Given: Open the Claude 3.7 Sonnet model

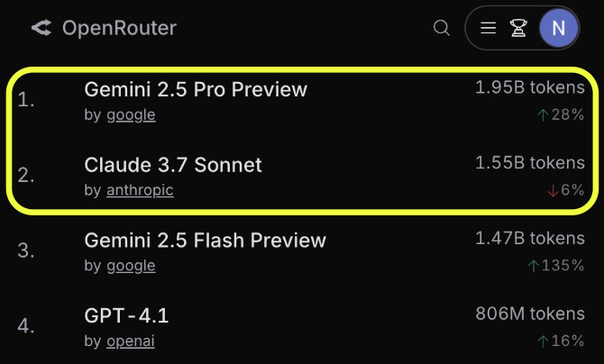Looking at the screenshot, I should tap(173, 165).
